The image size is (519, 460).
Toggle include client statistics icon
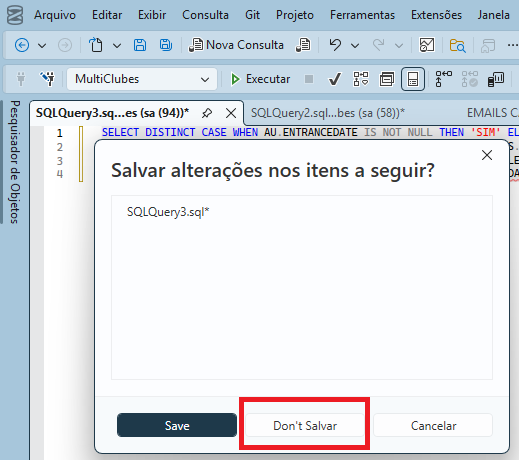(x=496, y=79)
